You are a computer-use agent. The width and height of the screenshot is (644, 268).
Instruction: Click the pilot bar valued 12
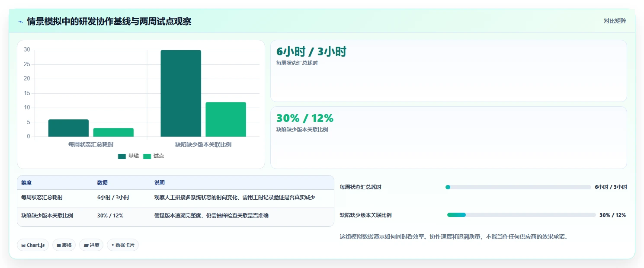coord(226,119)
